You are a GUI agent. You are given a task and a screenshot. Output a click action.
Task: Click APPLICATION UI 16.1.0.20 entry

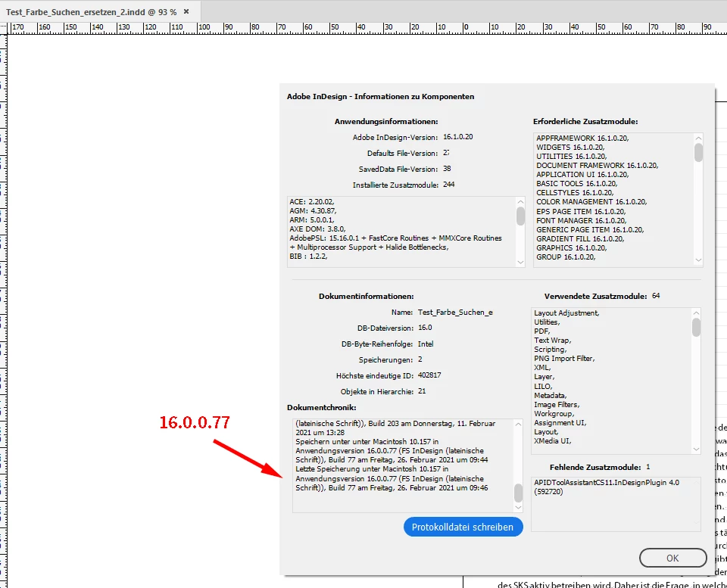pos(582,175)
